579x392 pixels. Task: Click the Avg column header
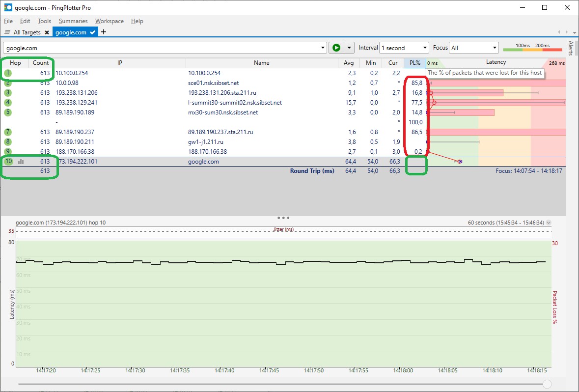coord(348,63)
